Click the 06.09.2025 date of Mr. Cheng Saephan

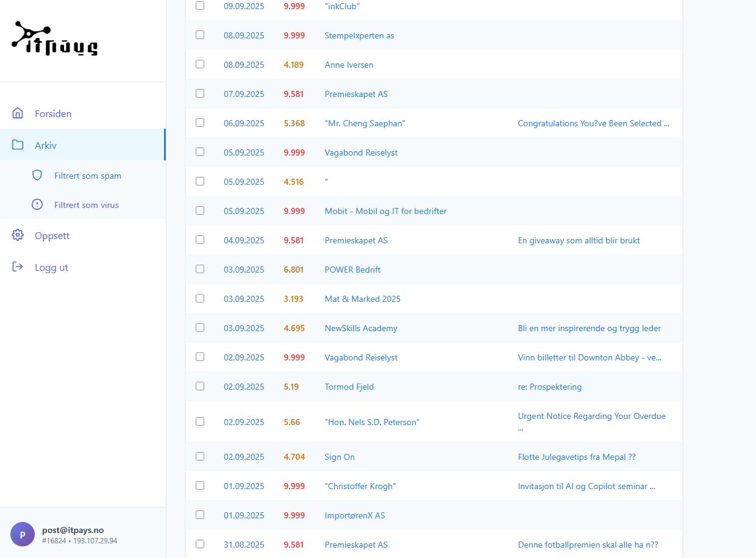244,123
